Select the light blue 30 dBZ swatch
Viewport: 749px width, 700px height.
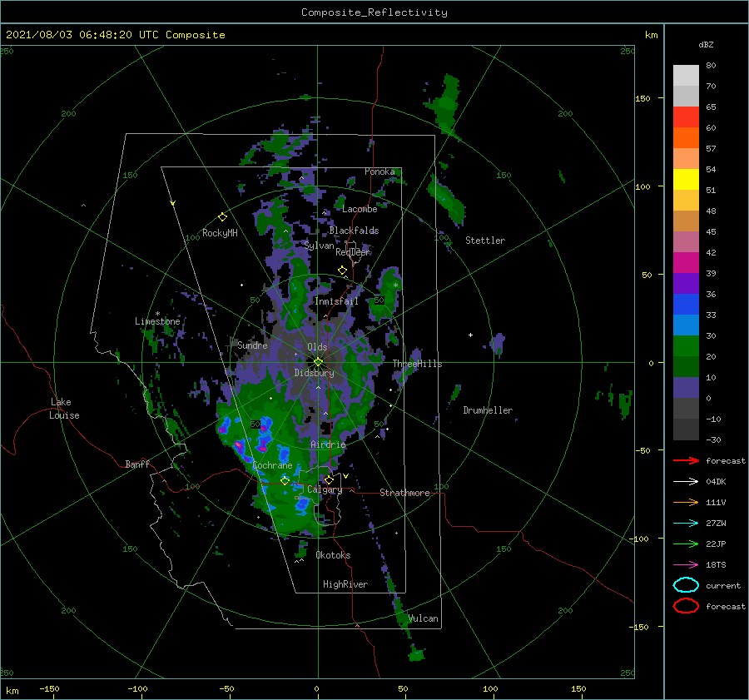[x=686, y=325]
